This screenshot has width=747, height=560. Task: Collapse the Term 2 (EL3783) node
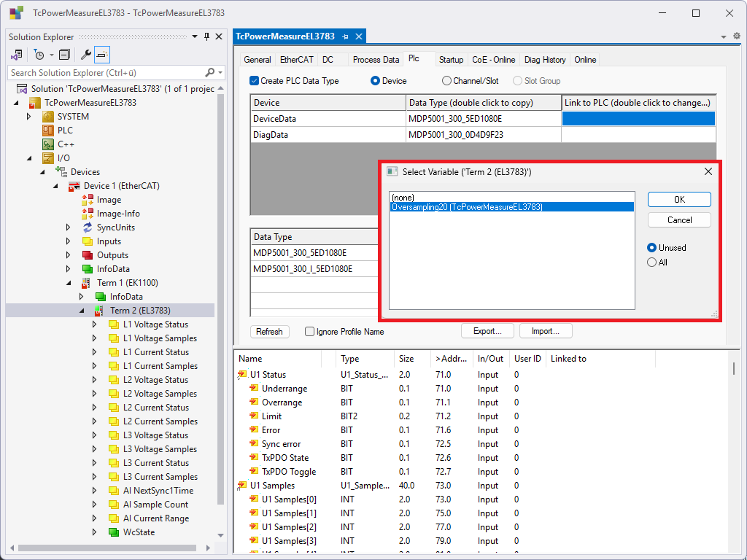tap(82, 311)
